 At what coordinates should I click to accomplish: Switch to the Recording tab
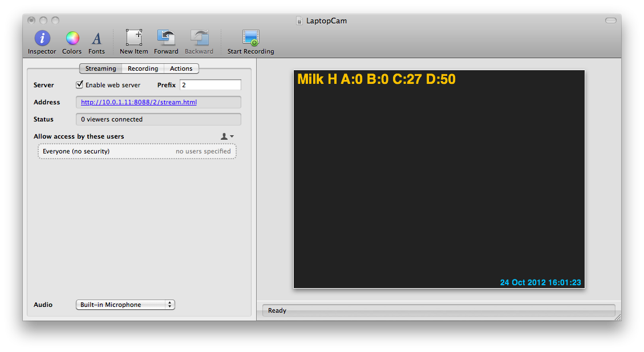click(143, 68)
